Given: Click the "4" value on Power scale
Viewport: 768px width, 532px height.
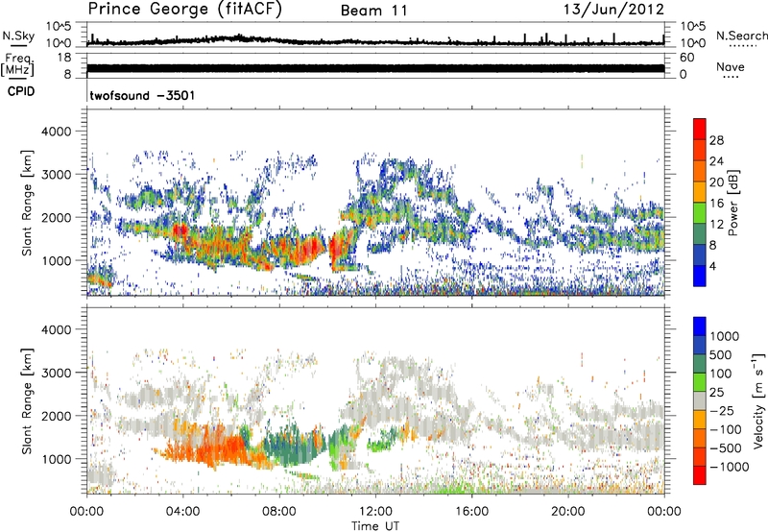Looking at the screenshot, I should click(712, 266).
